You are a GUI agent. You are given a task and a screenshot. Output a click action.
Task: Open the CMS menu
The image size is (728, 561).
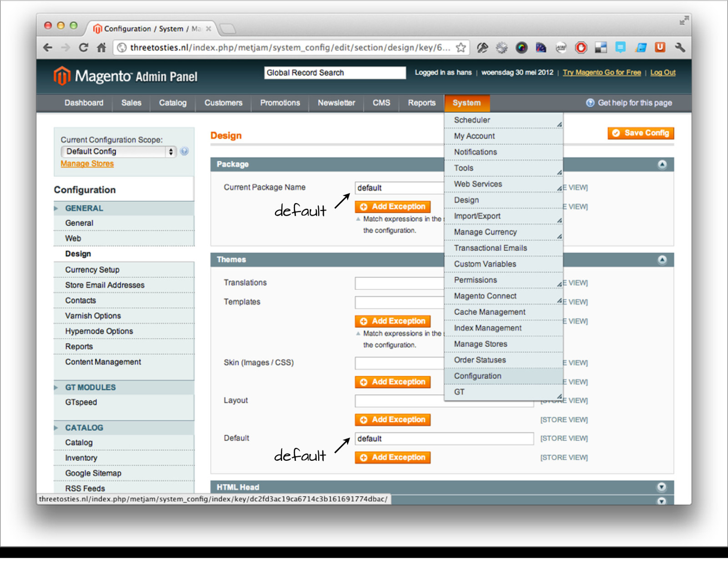pos(381,103)
